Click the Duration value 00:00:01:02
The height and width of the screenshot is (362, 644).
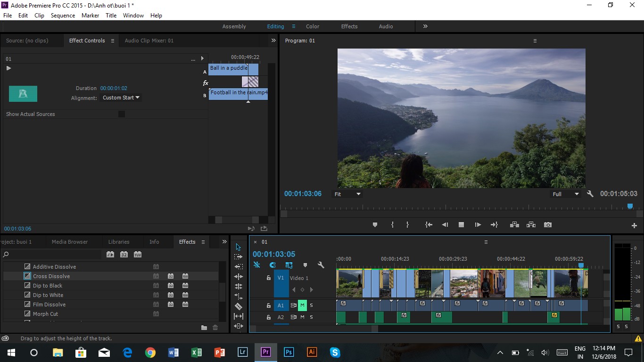(114, 88)
